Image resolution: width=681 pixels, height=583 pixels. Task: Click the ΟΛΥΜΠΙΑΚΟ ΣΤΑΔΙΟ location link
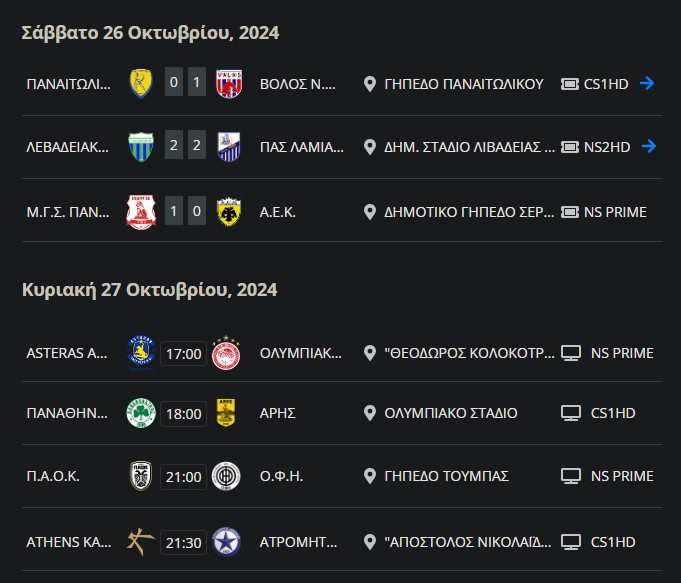tap(450, 413)
